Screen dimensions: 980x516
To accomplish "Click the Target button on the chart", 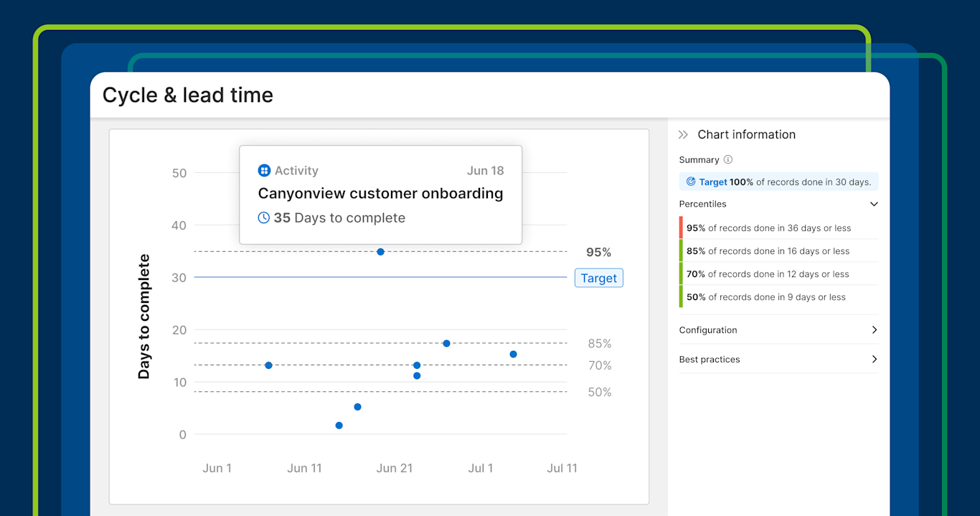I will click(x=598, y=278).
